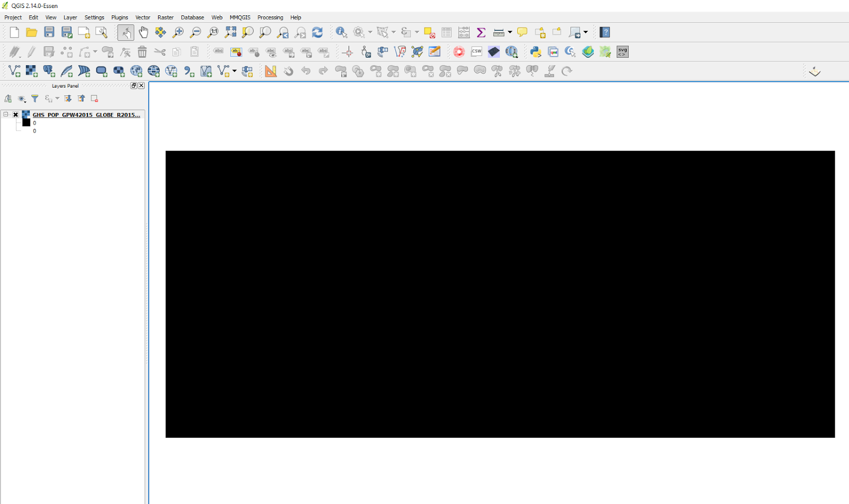Collapse the GHS_POP layer tree node

coord(6,115)
